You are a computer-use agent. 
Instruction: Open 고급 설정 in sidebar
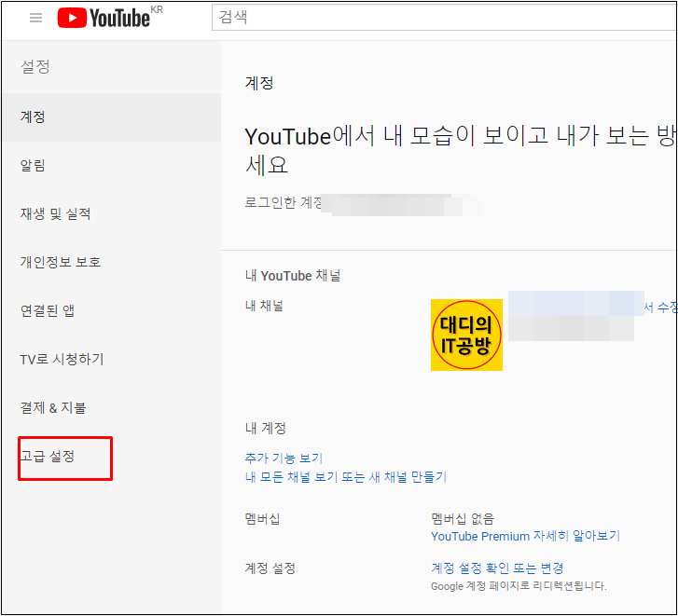click(x=112, y=456)
